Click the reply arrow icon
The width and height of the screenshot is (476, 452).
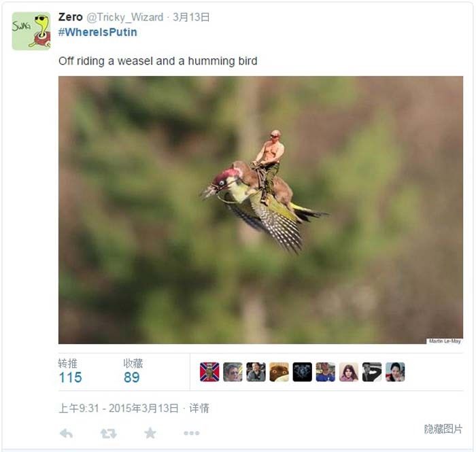tap(66, 433)
